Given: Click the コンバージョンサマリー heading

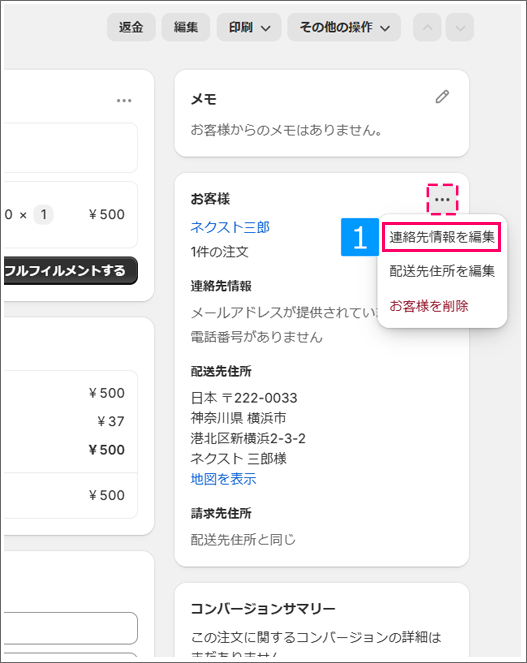Looking at the screenshot, I should tap(263, 608).
